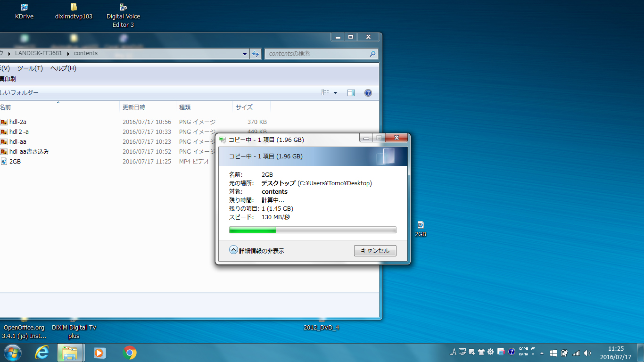The height and width of the screenshot is (362, 644).
Task: Open the view options dropdown arrow
Action: pyautogui.click(x=336, y=93)
